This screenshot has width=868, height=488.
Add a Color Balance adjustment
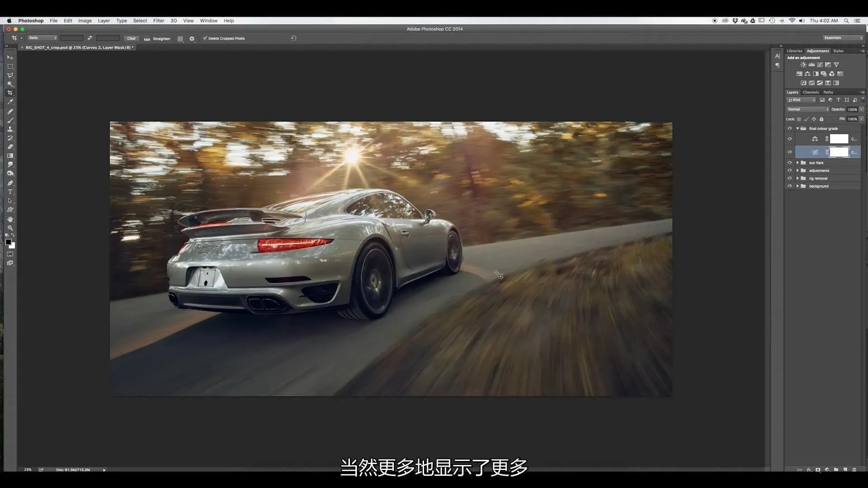coord(807,74)
